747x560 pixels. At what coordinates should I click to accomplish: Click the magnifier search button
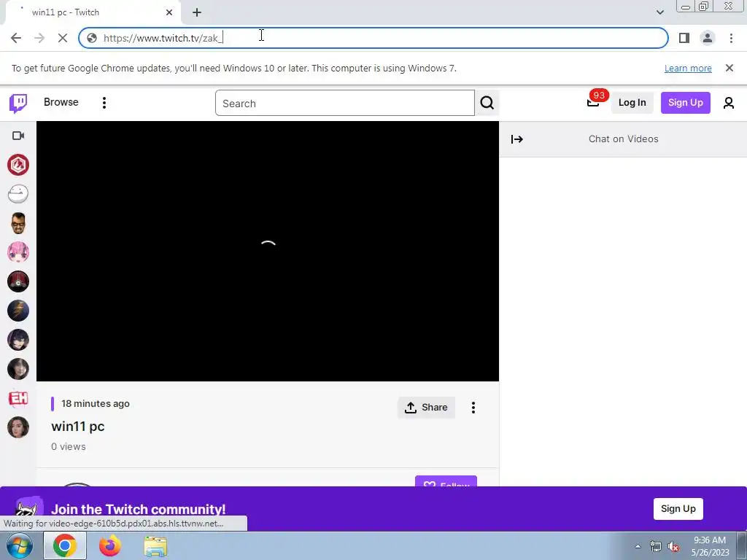[487, 103]
